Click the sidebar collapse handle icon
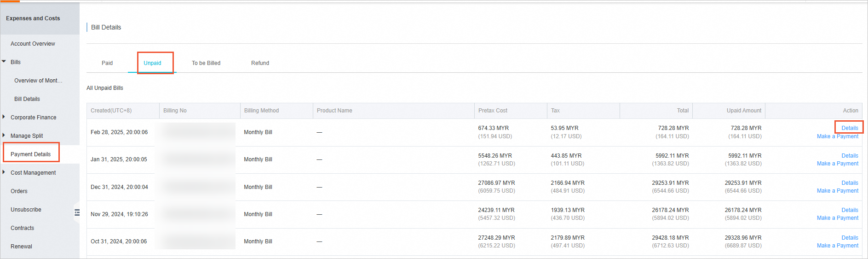The height and width of the screenshot is (259, 868). (77, 212)
